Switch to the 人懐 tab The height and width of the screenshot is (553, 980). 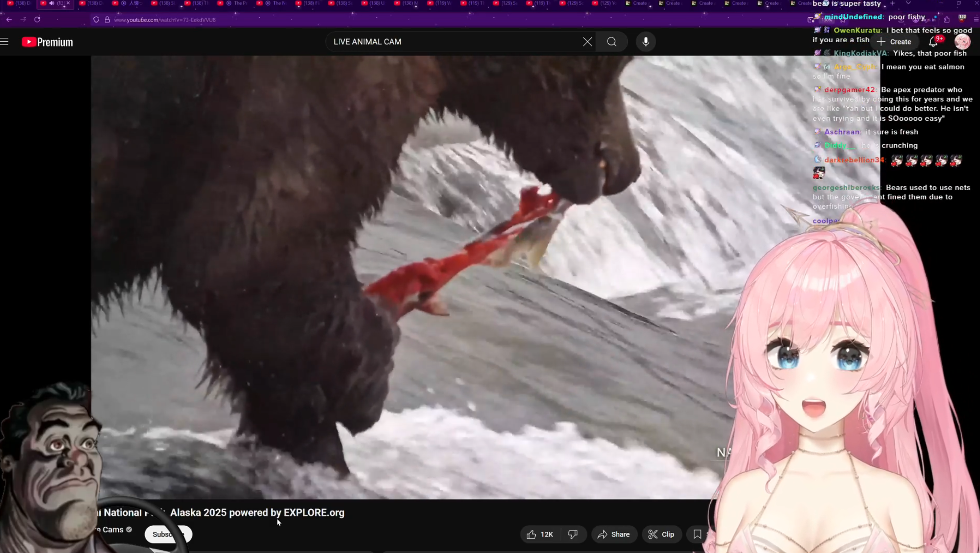[x=128, y=3]
